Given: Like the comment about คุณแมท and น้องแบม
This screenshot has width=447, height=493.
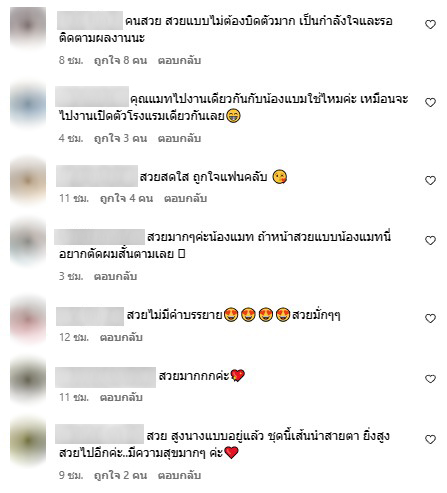Looking at the screenshot, I should coord(430,102).
